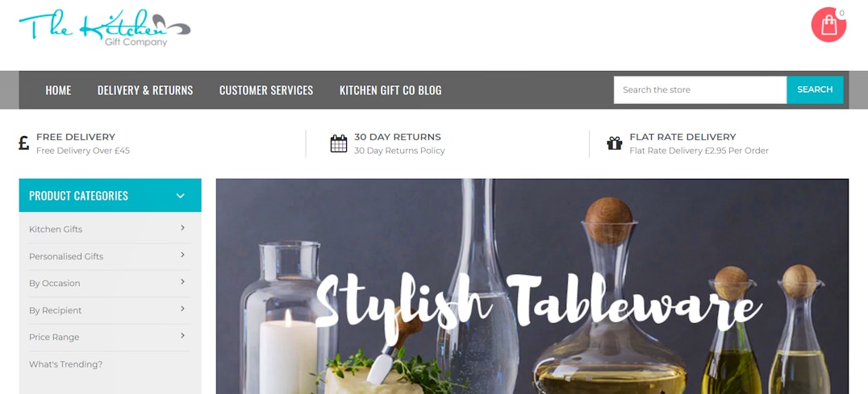Image resolution: width=868 pixels, height=394 pixels.
Task: Click the Search button
Action: 815,89
